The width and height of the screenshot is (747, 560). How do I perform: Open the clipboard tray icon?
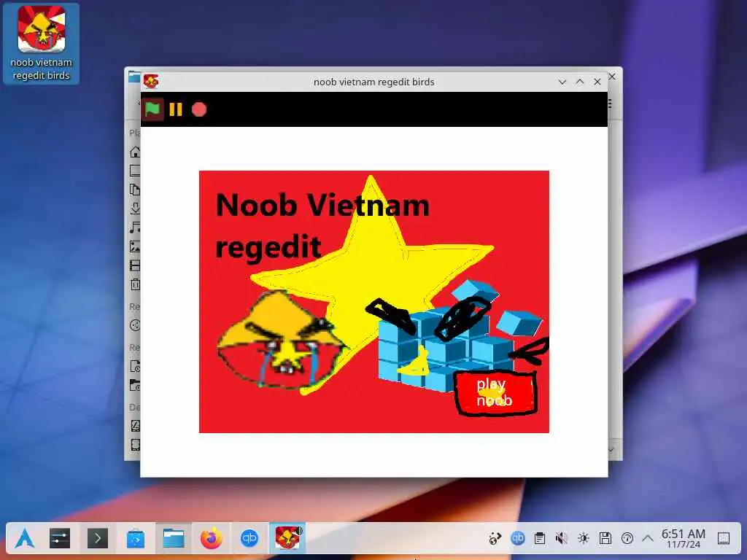[540, 539]
